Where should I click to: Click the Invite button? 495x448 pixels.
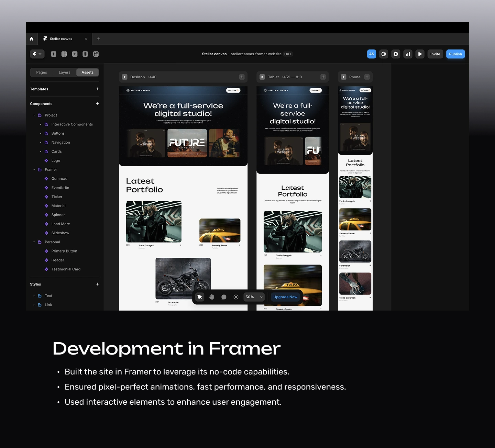click(435, 54)
